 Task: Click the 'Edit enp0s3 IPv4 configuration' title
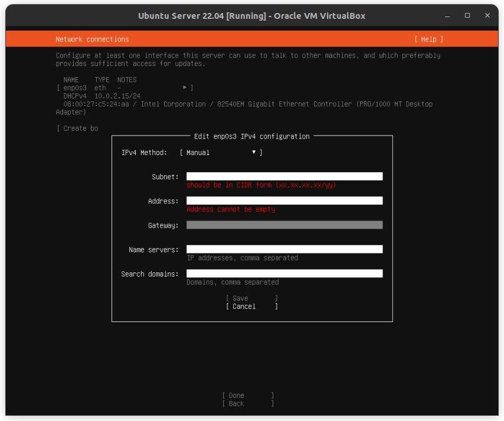coord(251,136)
